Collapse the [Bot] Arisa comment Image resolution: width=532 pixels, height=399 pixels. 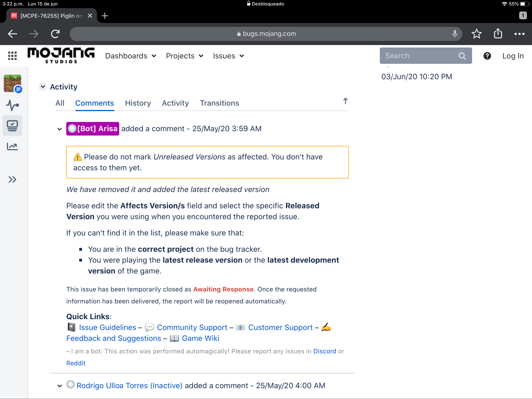60,129
